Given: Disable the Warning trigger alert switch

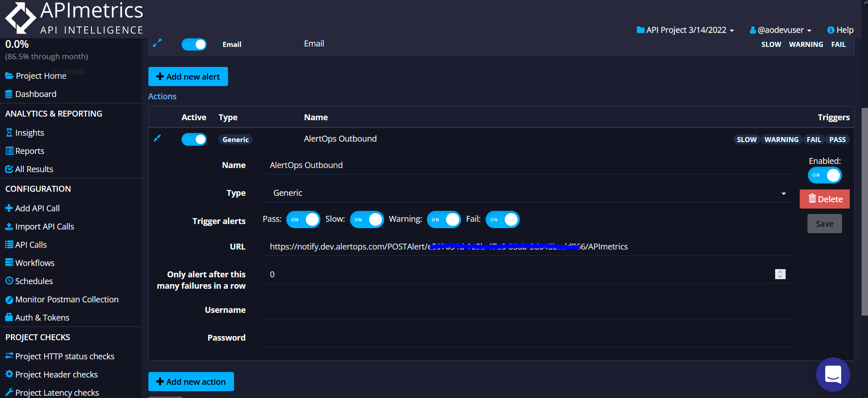Looking at the screenshot, I should pyautogui.click(x=444, y=219).
